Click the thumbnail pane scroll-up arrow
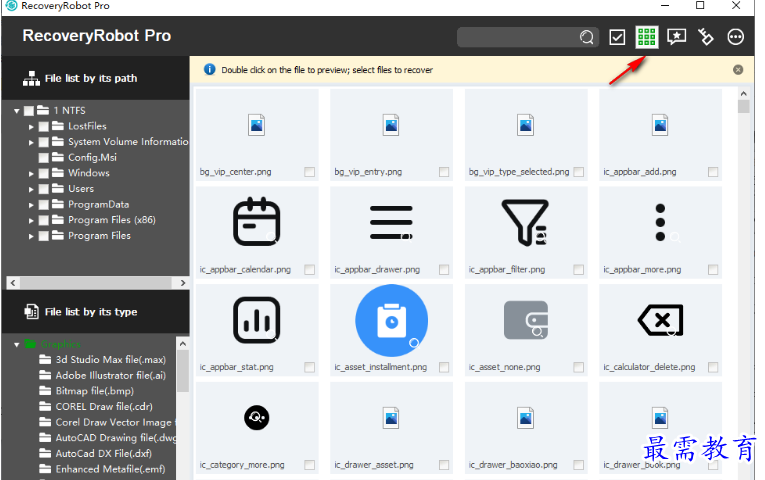Image resolution: width=765 pixels, height=480 pixels. pyautogui.click(x=744, y=94)
